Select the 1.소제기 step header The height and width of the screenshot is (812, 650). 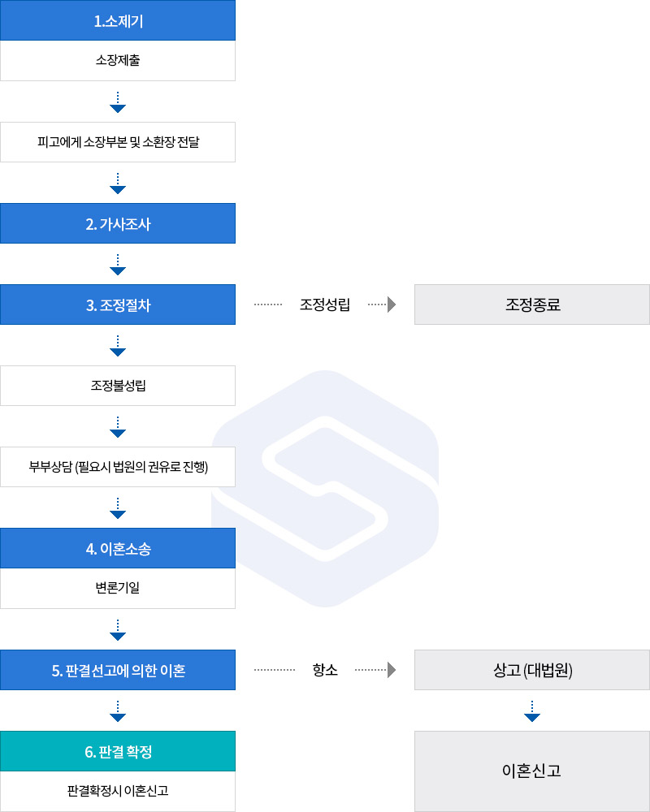(118, 20)
